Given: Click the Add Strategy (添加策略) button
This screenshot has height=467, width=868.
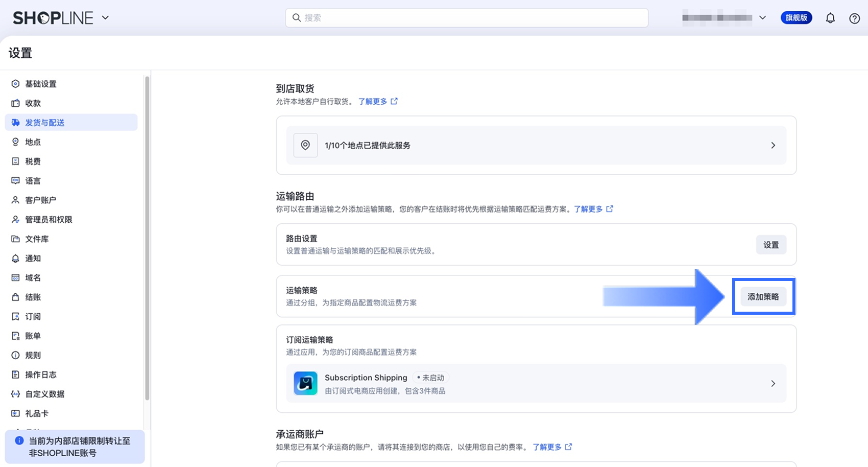Looking at the screenshot, I should point(763,296).
